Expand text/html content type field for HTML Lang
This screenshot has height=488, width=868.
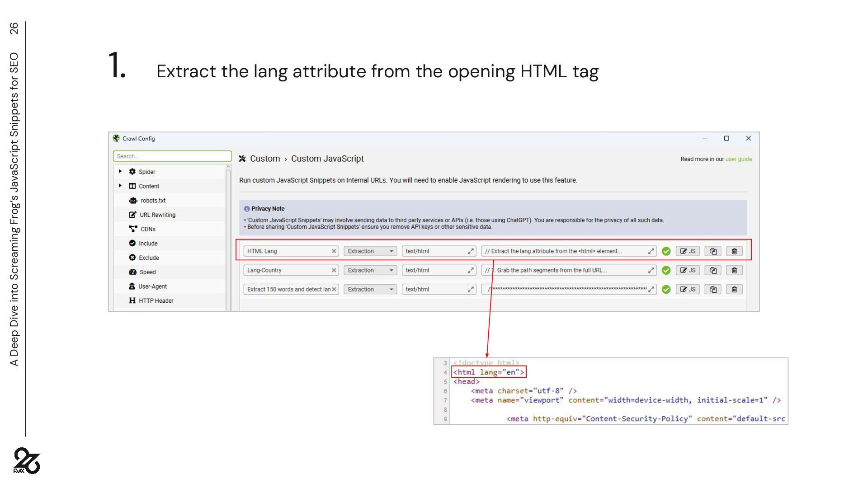click(471, 251)
